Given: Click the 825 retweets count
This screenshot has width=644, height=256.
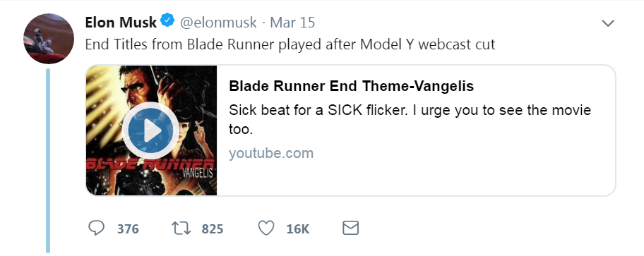Looking at the screenshot, I should [x=213, y=229].
